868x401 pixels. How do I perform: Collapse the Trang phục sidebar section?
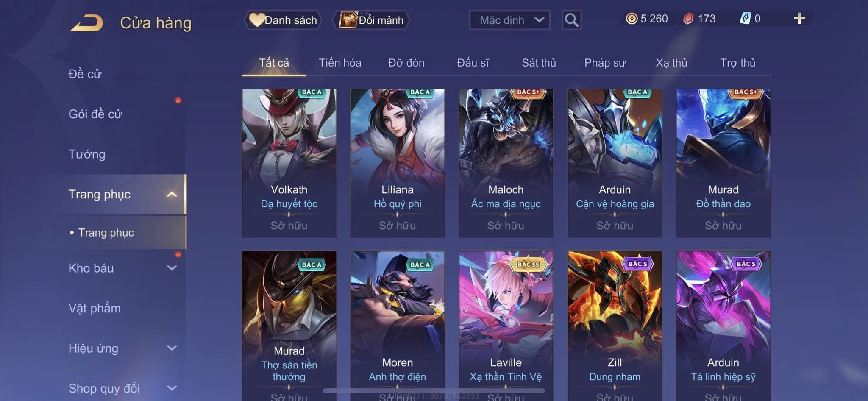tap(172, 195)
